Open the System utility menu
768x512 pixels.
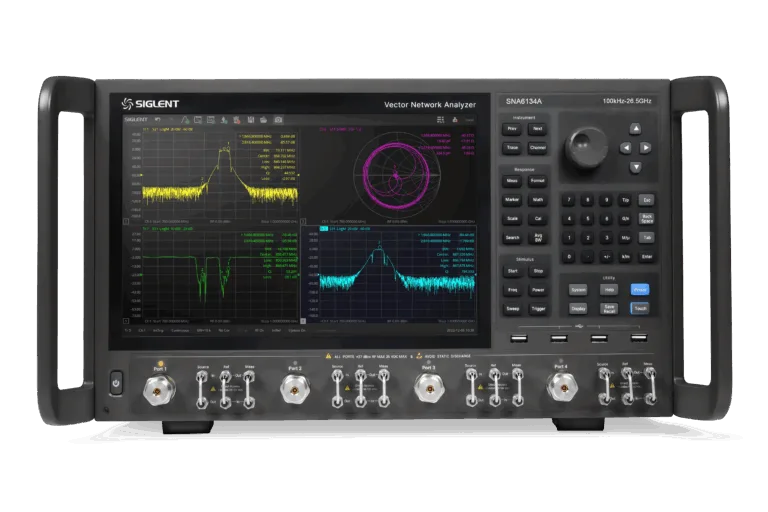pos(578,290)
